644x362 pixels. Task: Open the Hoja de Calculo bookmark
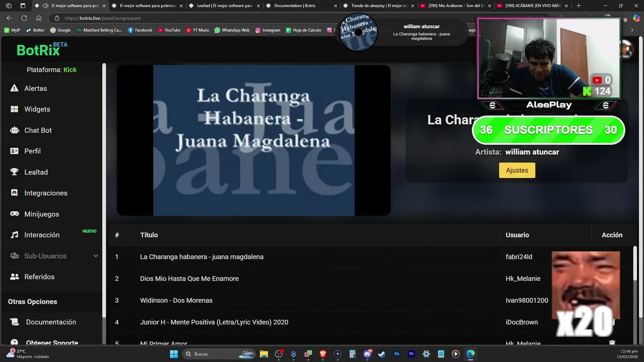click(x=303, y=30)
